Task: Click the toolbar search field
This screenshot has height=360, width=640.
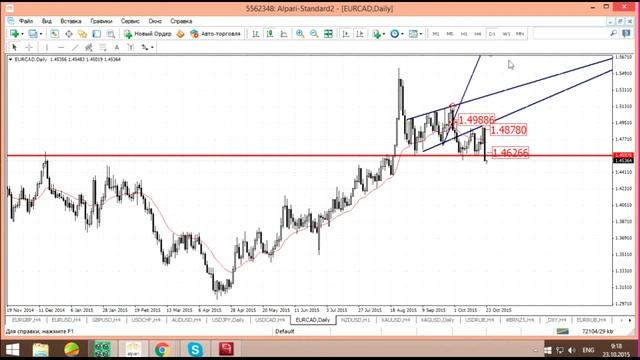Action: [x=571, y=34]
